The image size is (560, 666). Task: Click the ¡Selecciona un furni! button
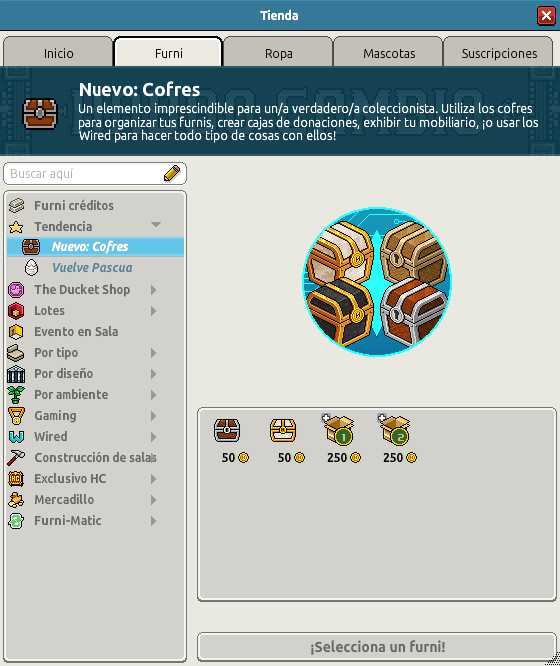point(377,647)
